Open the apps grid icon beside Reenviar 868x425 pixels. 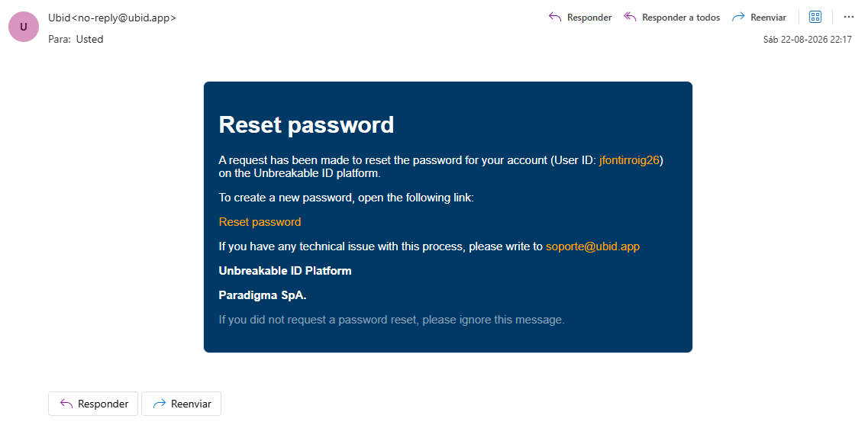(x=815, y=17)
